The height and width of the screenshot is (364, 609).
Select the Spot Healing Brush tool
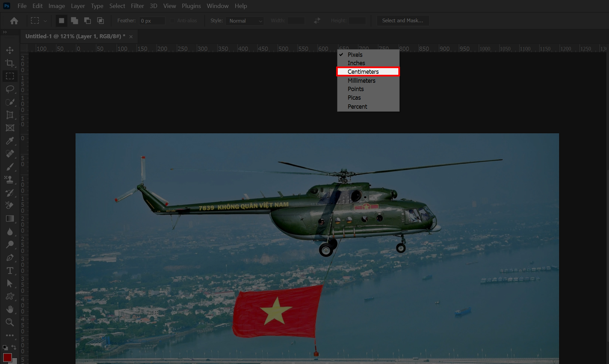coord(10,154)
